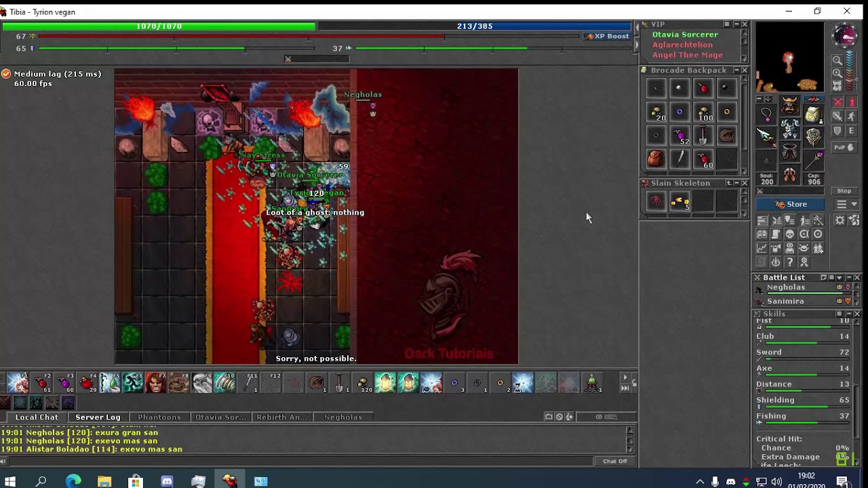Open the hamburger dropdown below Stop
Viewport: 868px width, 488px height.
[847, 204]
